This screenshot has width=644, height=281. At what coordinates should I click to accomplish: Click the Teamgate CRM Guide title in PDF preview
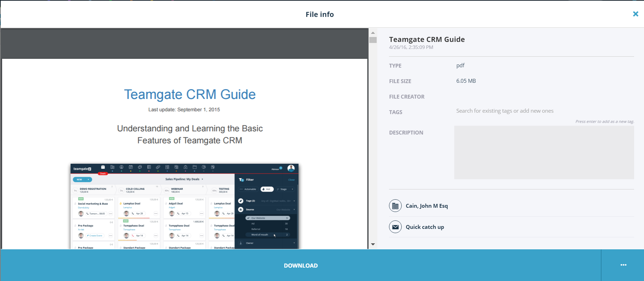[190, 94]
